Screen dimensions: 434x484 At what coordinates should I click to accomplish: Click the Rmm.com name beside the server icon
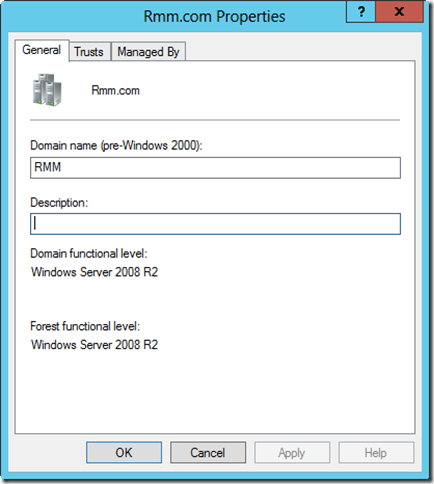click(116, 90)
